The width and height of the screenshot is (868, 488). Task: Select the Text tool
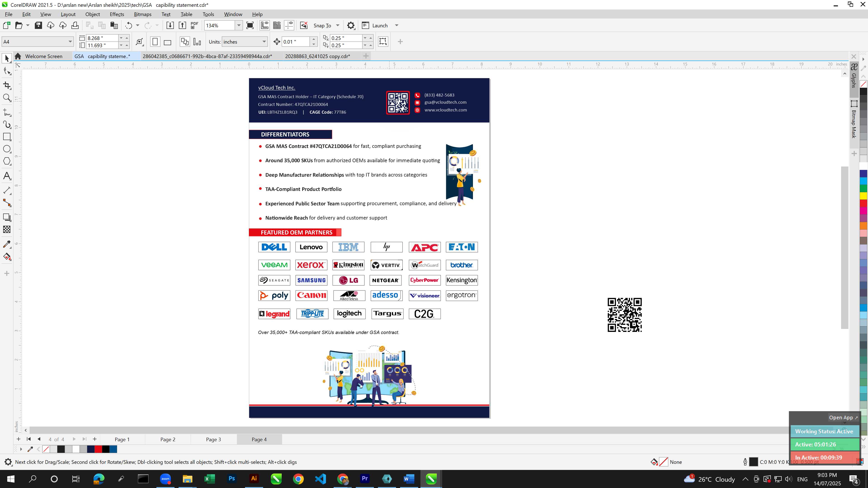(x=7, y=176)
